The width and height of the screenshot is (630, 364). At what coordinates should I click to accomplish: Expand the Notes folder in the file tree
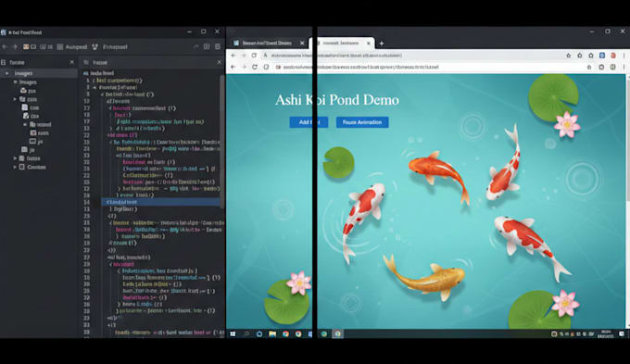tap(15, 158)
